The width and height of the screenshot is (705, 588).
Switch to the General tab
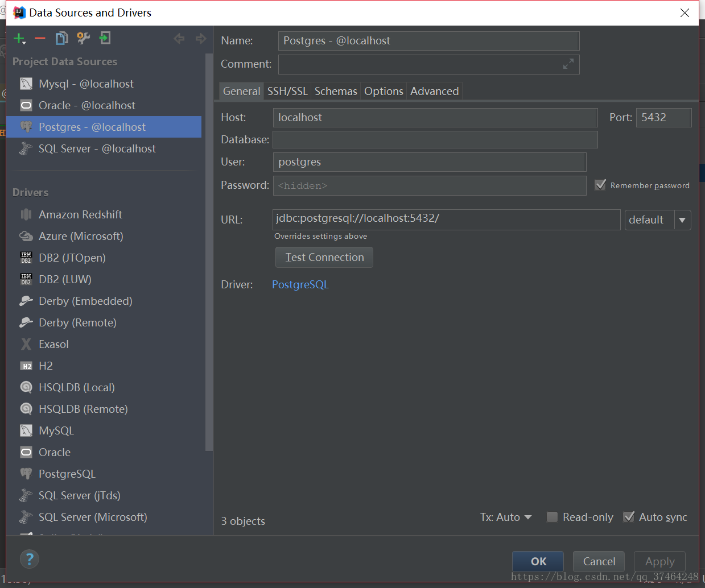click(241, 91)
